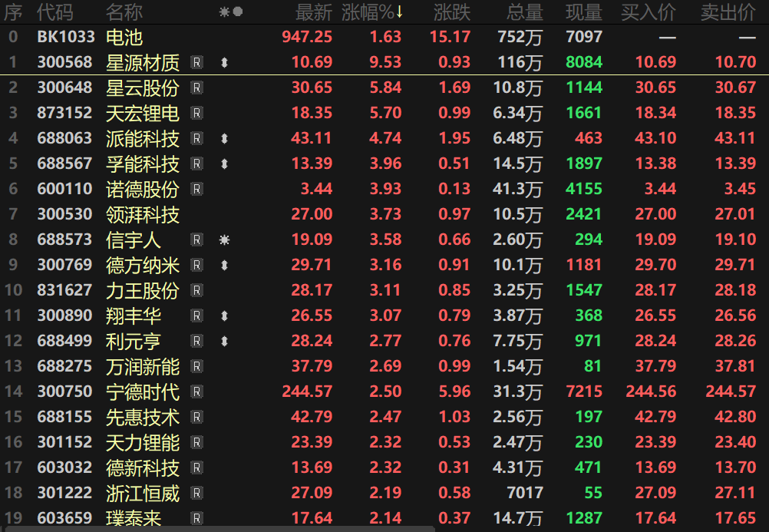The width and height of the screenshot is (769, 532).
Task: Click the R badge beside 派能科技
Action: 196,138
